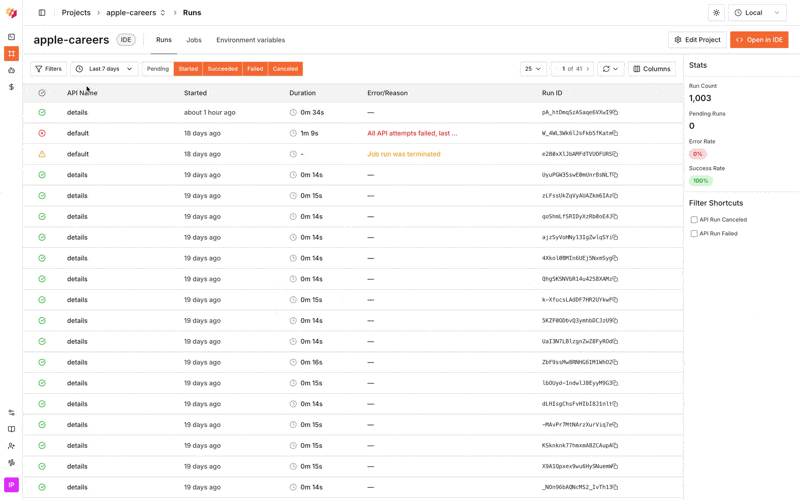Click Projects breadcrumb
This screenshot has width=800, height=500.
76,13
